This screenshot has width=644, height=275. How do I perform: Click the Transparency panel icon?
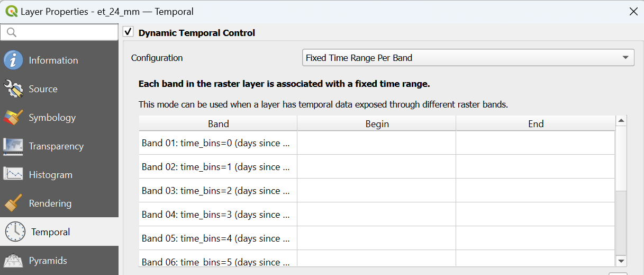coord(13,146)
